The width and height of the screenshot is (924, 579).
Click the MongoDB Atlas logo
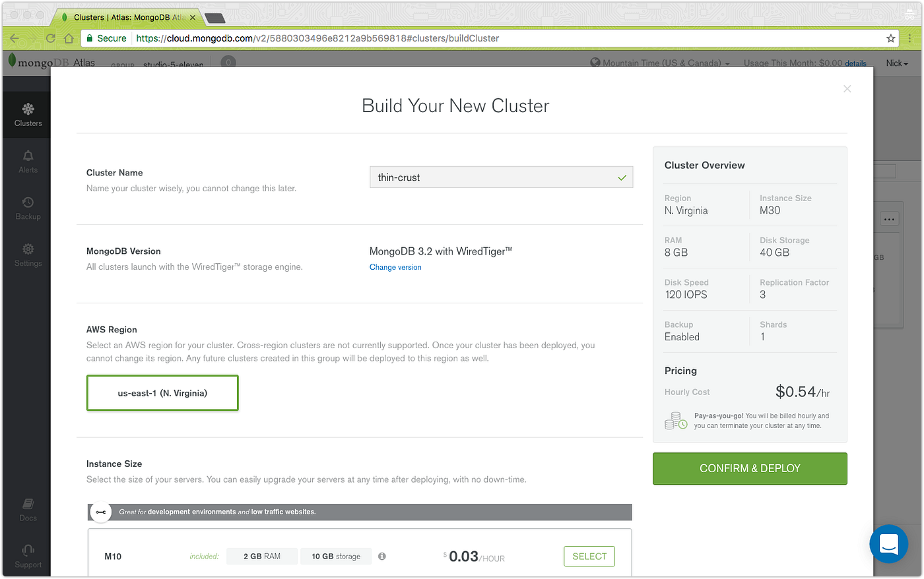pos(51,62)
